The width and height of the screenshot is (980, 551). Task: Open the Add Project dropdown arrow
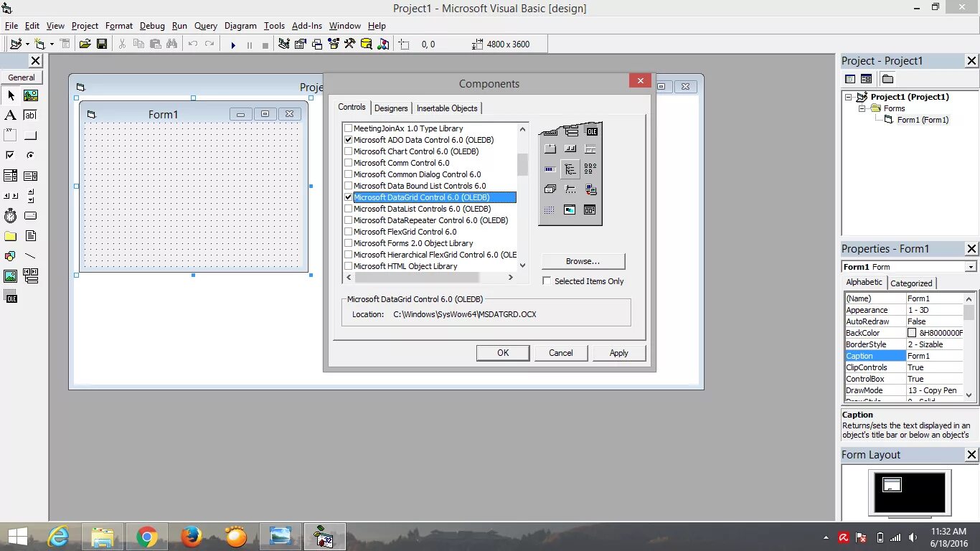click(x=27, y=44)
